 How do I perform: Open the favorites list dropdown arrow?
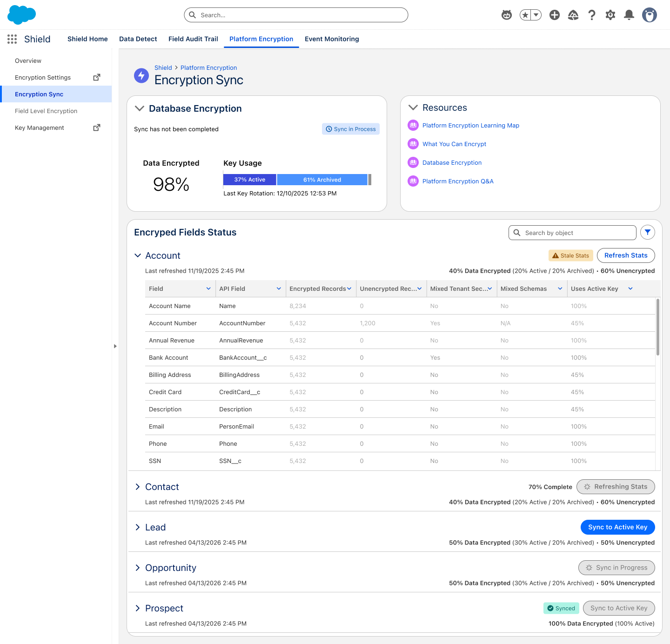[x=536, y=15]
